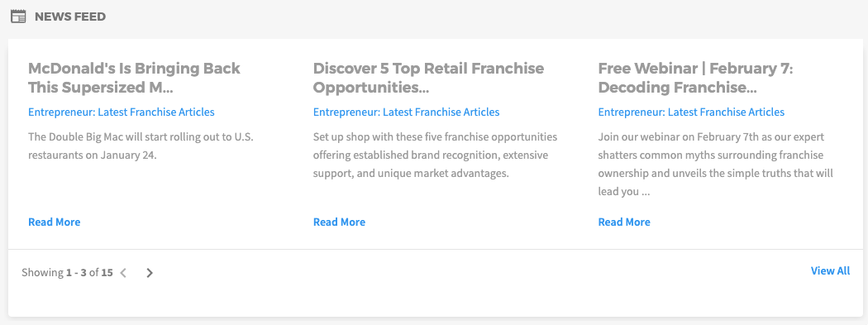Click Entrepreneur source link under Webinar article

[x=691, y=112]
